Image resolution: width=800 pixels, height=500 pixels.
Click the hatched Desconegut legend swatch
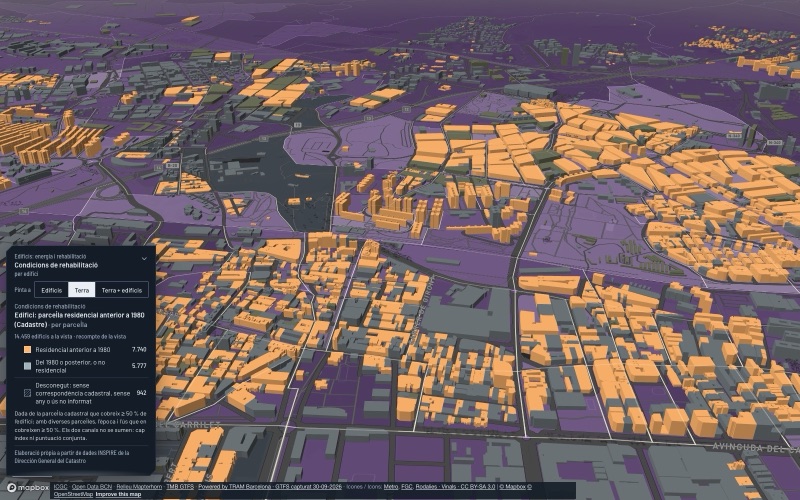(28, 393)
